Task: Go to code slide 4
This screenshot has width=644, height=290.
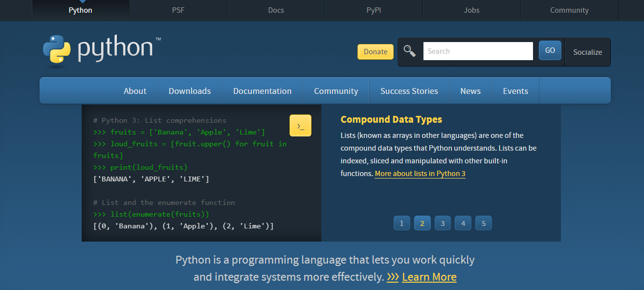Action: 463,223
